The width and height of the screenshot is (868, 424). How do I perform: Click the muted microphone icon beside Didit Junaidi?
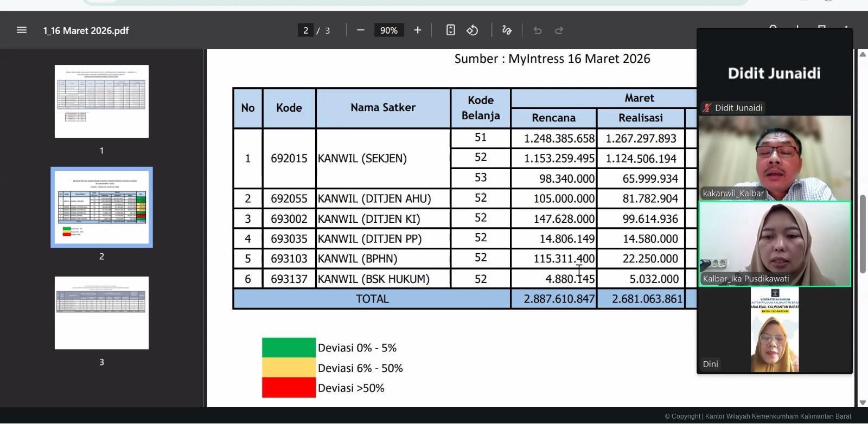pos(707,108)
